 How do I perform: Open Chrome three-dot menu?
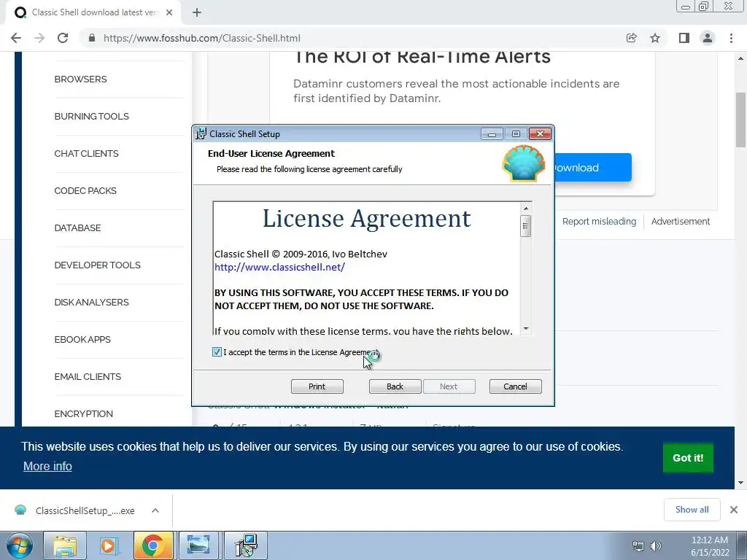click(731, 38)
